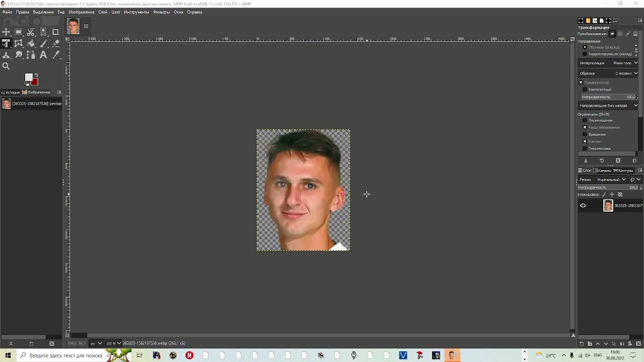Image resolution: width=644 pixels, height=362 pixels.
Task: Select the Zoom magnifier tool
Action: click(x=6, y=66)
